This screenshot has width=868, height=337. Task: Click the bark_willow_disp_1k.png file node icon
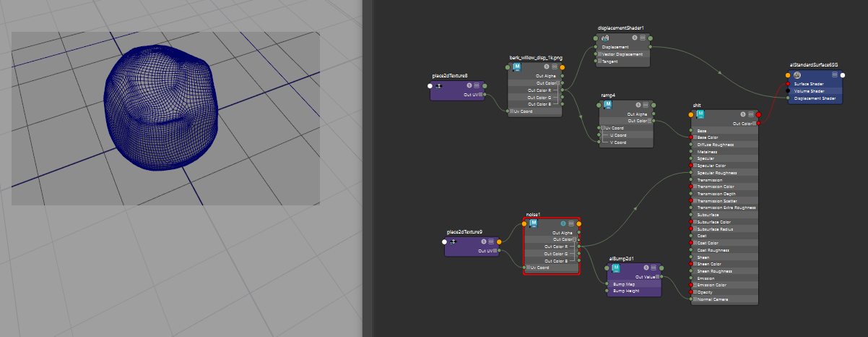516,67
